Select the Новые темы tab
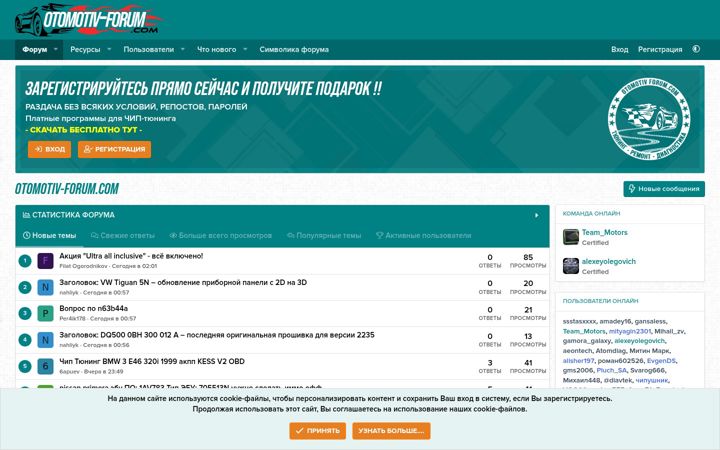The image size is (720, 450). [x=49, y=236]
